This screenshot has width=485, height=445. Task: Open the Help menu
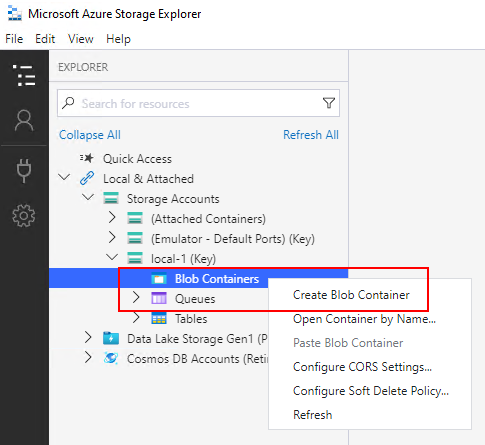[118, 39]
